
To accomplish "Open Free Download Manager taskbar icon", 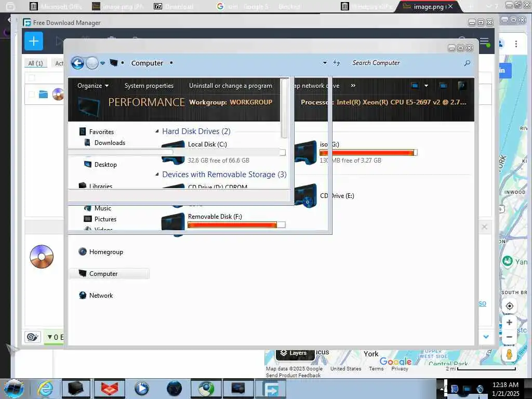I will (270, 389).
